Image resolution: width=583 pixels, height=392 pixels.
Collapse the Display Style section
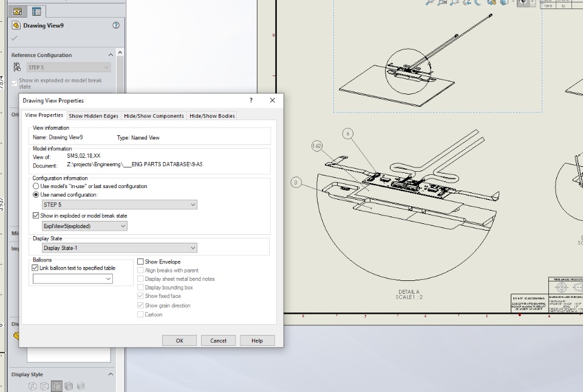tap(111, 374)
